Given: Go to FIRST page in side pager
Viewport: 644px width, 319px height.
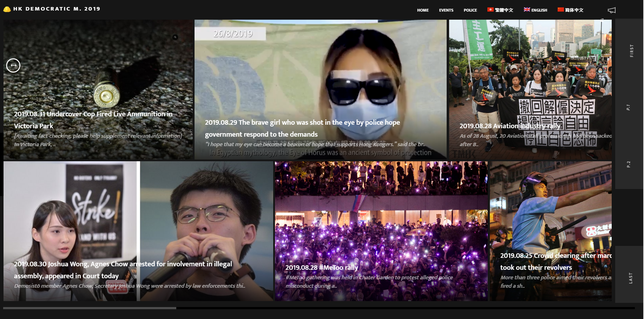Looking at the screenshot, I should point(631,51).
